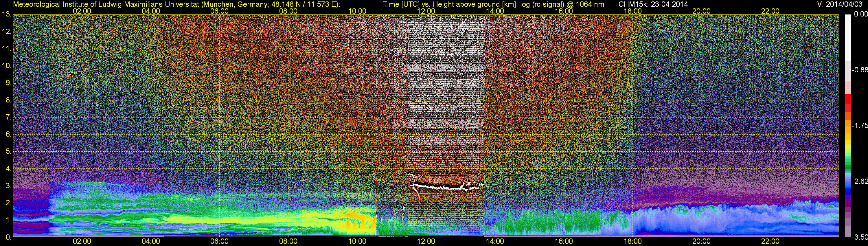Image resolution: width=868 pixels, height=246 pixels.
Task: Click the 04:00 label on the lower time axis
Action: pos(151,241)
